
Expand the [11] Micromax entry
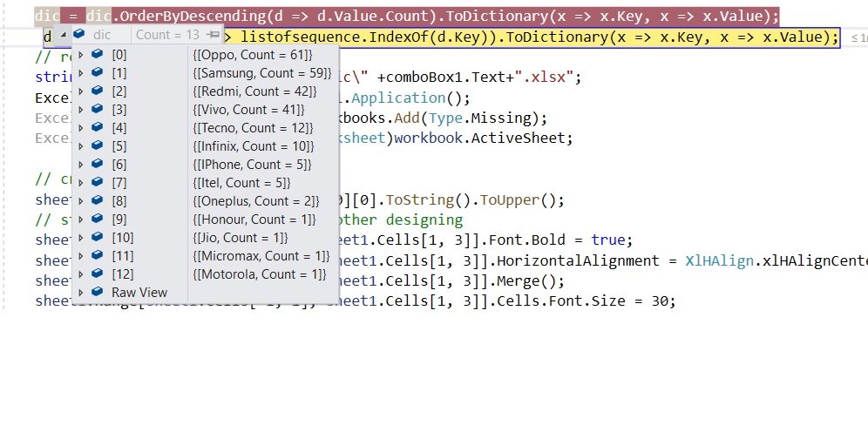click(x=81, y=255)
